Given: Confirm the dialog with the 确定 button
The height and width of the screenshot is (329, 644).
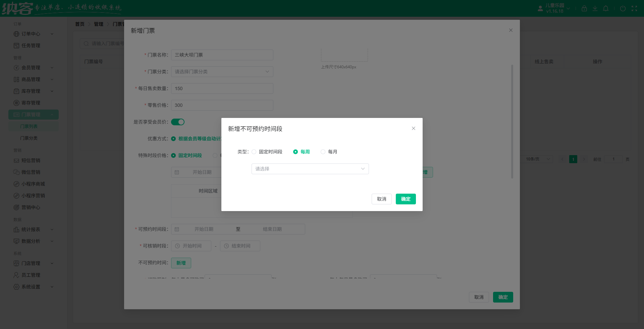Looking at the screenshot, I should [406, 199].
